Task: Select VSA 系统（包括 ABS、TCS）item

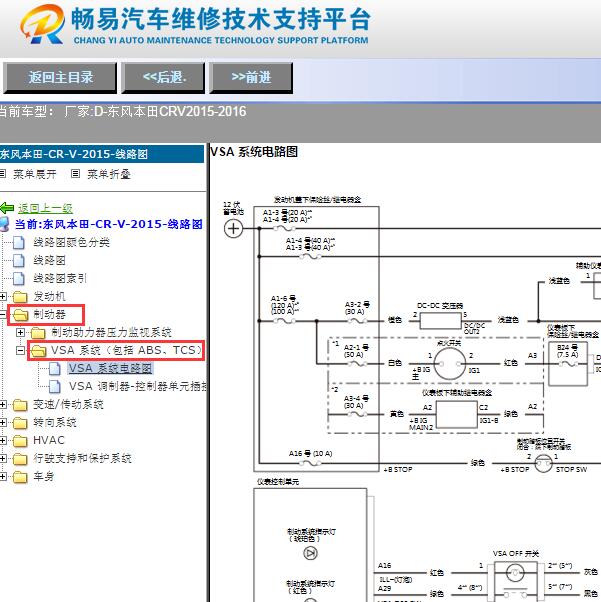Action: pos(127,350)
